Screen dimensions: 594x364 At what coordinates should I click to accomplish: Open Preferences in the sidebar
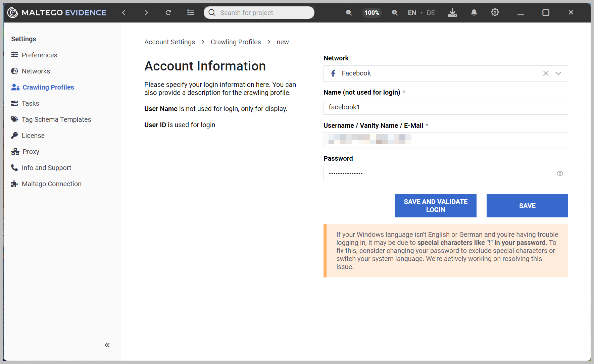coord(39,55)
